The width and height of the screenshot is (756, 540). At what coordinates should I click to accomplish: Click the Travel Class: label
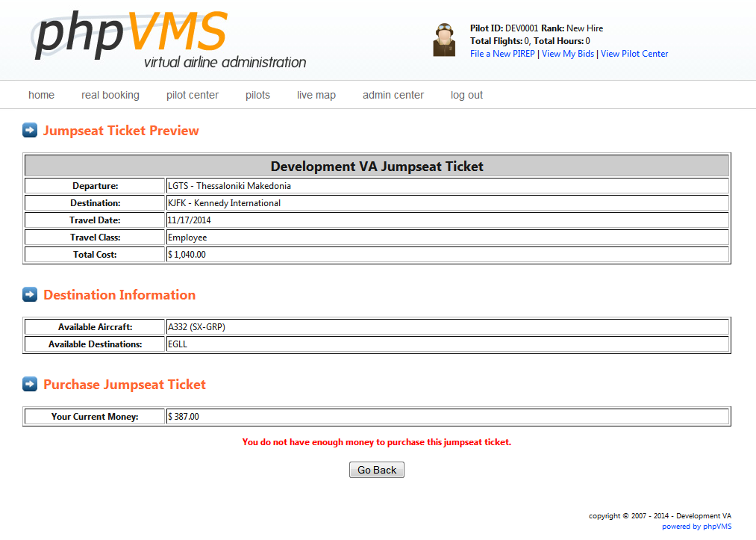(x=95, y=238)
